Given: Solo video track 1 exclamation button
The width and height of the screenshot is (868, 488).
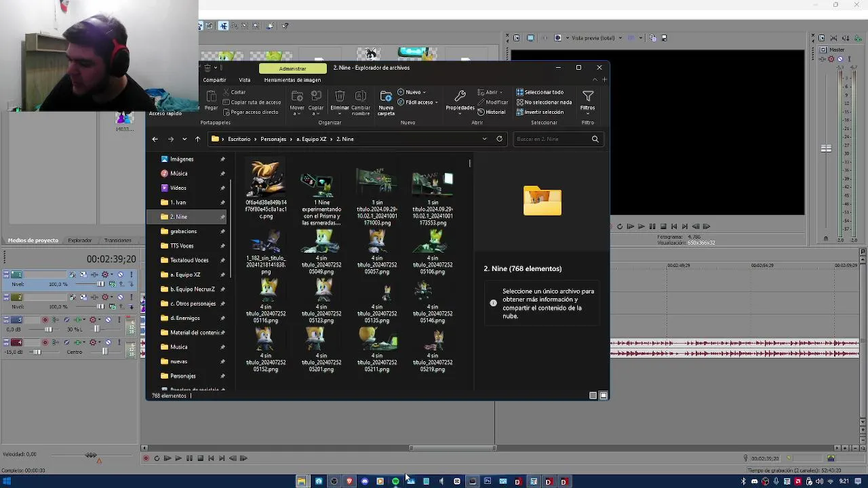Looking at the screenshot, I should click(x=132, y=274).
